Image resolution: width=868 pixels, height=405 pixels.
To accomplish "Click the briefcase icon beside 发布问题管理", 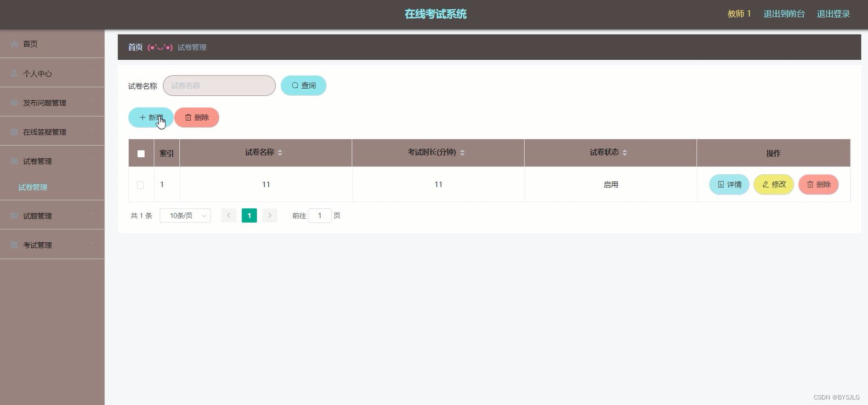I will (14, 102).
